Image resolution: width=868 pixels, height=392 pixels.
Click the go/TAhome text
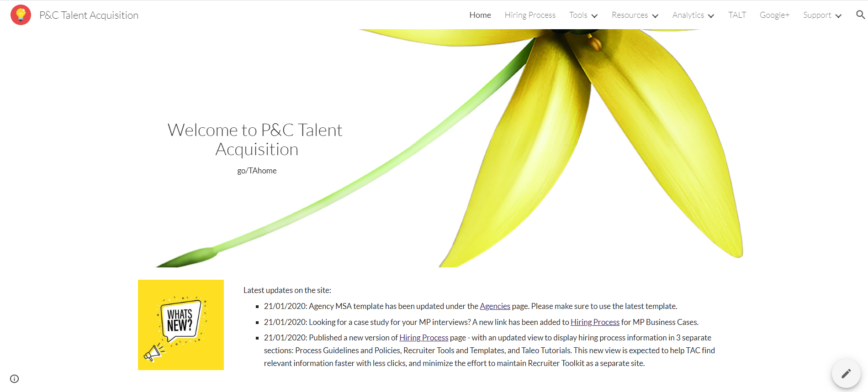coord(257,171)
